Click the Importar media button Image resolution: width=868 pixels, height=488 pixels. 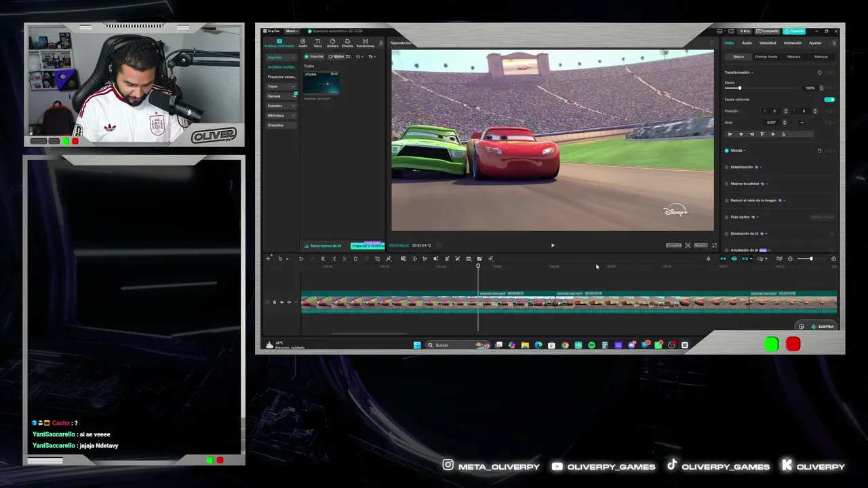coord(314,56)
